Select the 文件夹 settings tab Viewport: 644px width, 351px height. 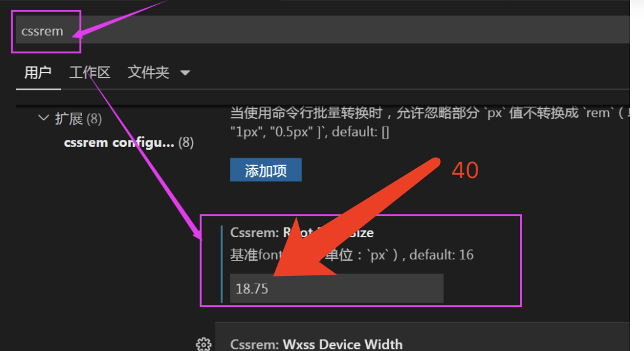point(148,72)
